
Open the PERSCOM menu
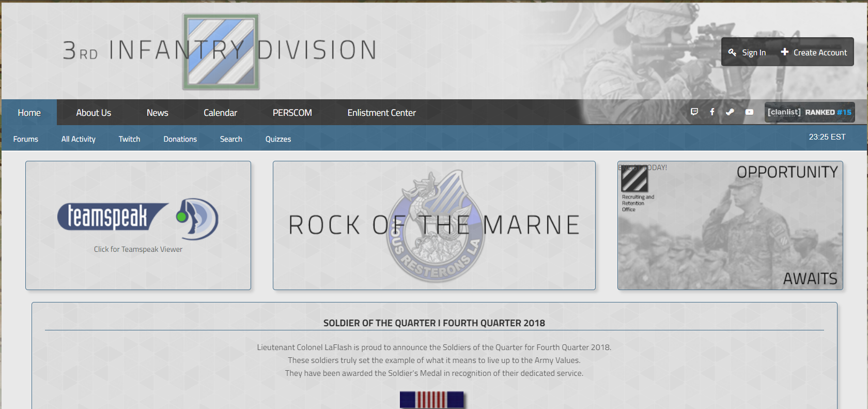click(292, 113)
